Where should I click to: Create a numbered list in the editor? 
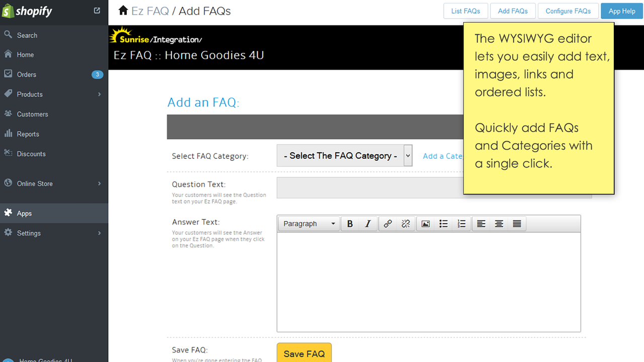coord(461,223)
